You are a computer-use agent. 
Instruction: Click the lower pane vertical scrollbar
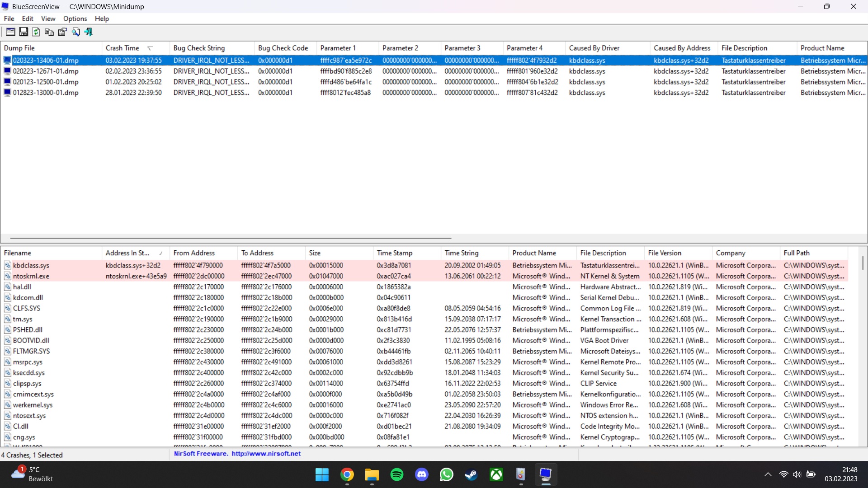pyautogui.click(x=863, y=263)
